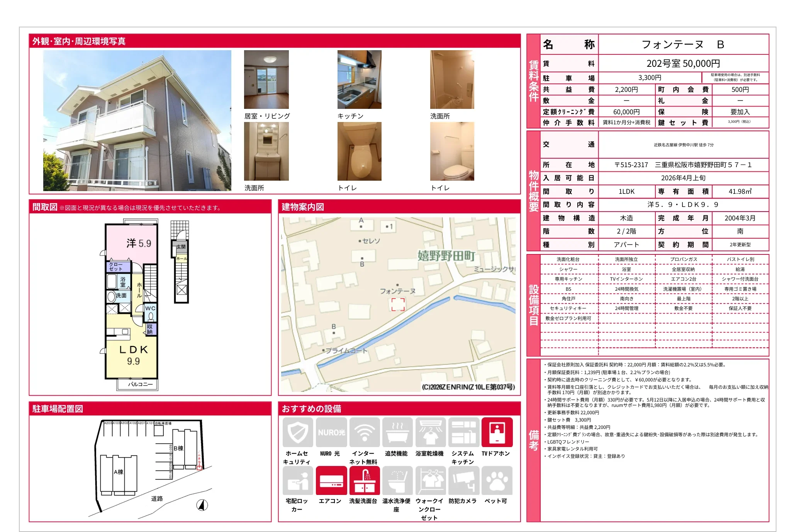Open the large building exterior photo
This screenshot has width=794, height=532.
137,120
